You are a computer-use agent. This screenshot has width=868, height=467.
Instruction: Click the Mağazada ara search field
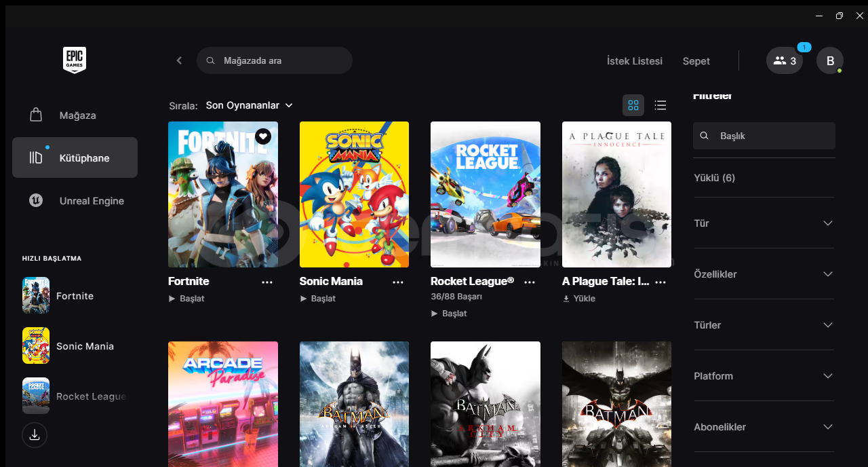275,60
